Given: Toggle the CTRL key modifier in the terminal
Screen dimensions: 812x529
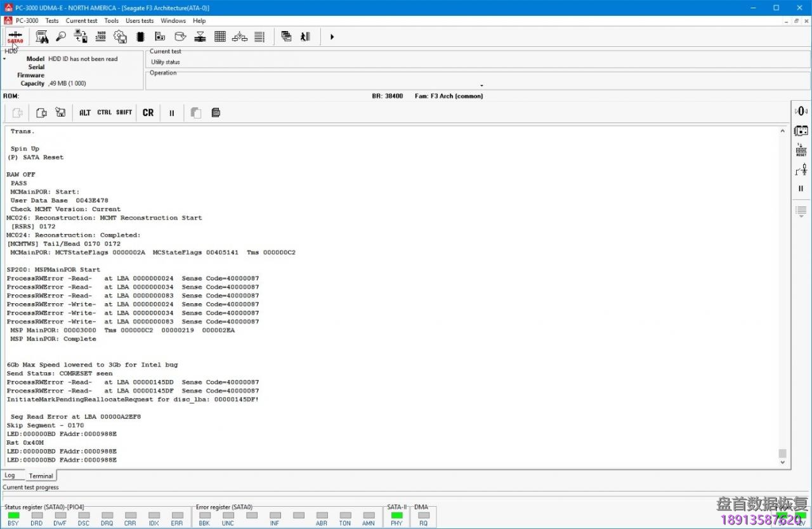Looking at the screenshot, I should click(104, 113).
